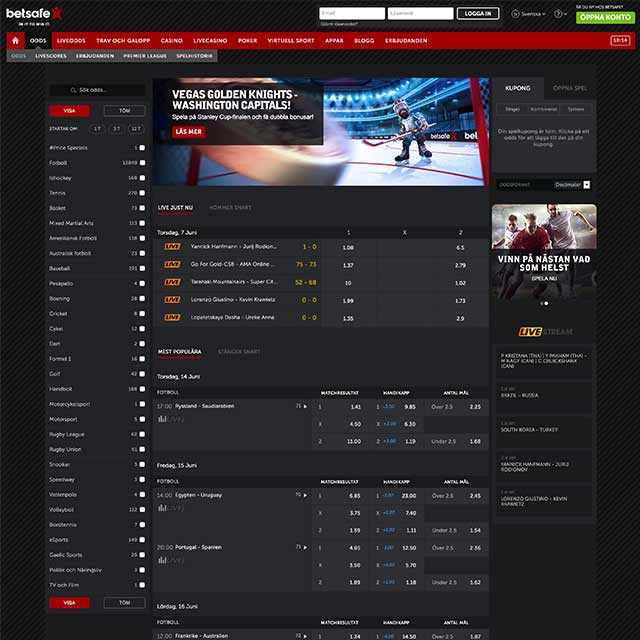640x640 pixels.
Task: Open the help dropdown arrow
Action: [x=565, y=14]
